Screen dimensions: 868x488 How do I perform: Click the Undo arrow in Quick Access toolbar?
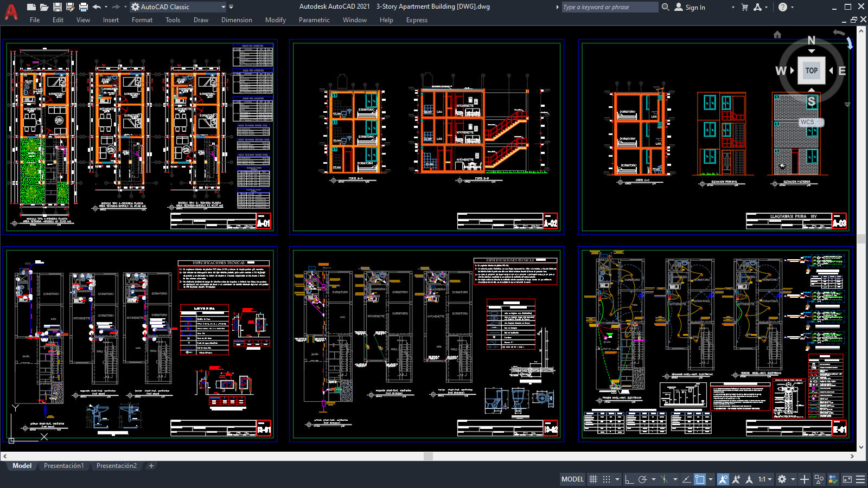coord(96,7)
